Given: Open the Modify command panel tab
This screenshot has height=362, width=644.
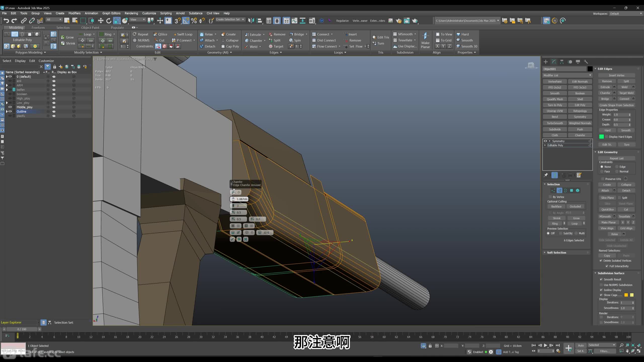Looking at the screenshot, I should coord(554,62).
